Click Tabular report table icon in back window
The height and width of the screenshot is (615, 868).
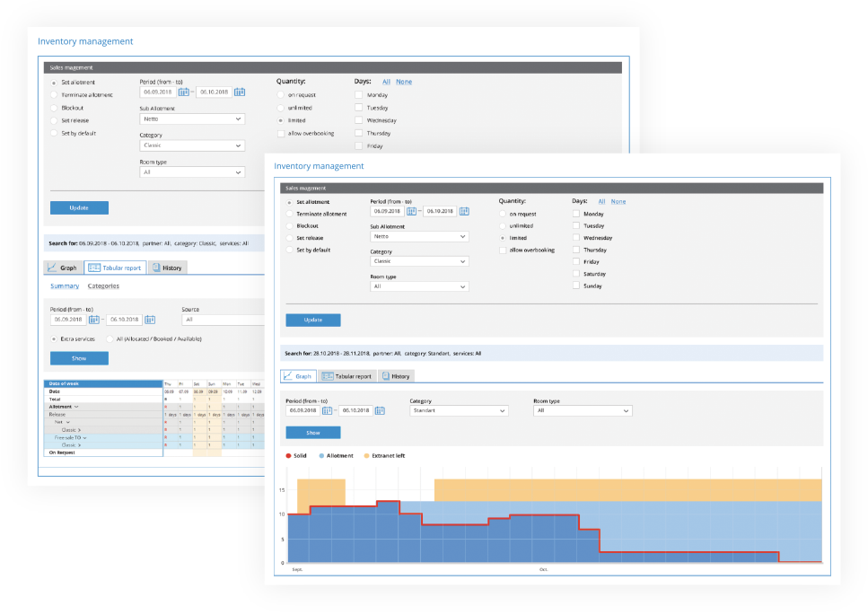pos(94,268)
